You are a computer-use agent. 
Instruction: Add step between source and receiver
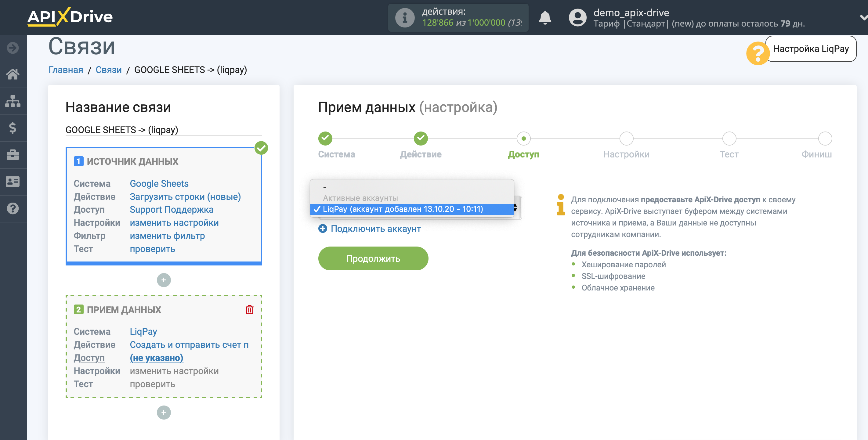pos(164,280)
